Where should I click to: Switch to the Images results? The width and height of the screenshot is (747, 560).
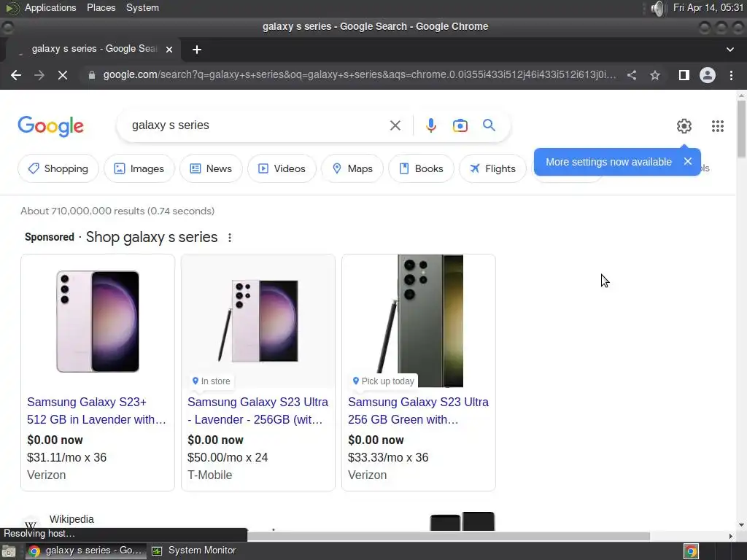pyautogui.click(x=139, y=168)
